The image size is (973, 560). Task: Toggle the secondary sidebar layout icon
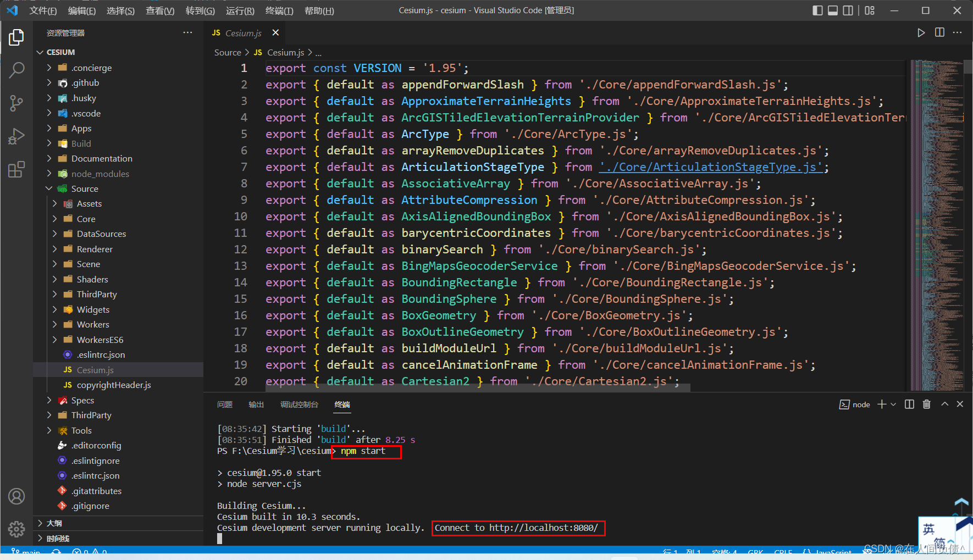(848, 10)
